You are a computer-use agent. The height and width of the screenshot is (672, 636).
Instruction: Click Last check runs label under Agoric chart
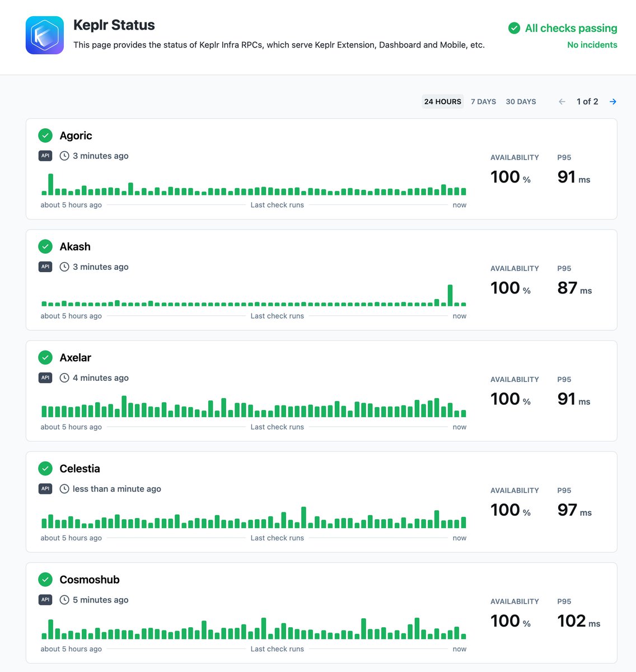point(277,205)
